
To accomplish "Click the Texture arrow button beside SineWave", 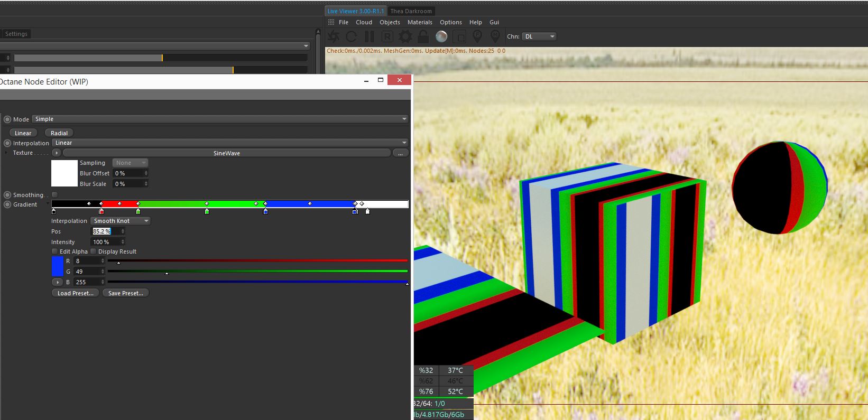I will click(57, 153).
